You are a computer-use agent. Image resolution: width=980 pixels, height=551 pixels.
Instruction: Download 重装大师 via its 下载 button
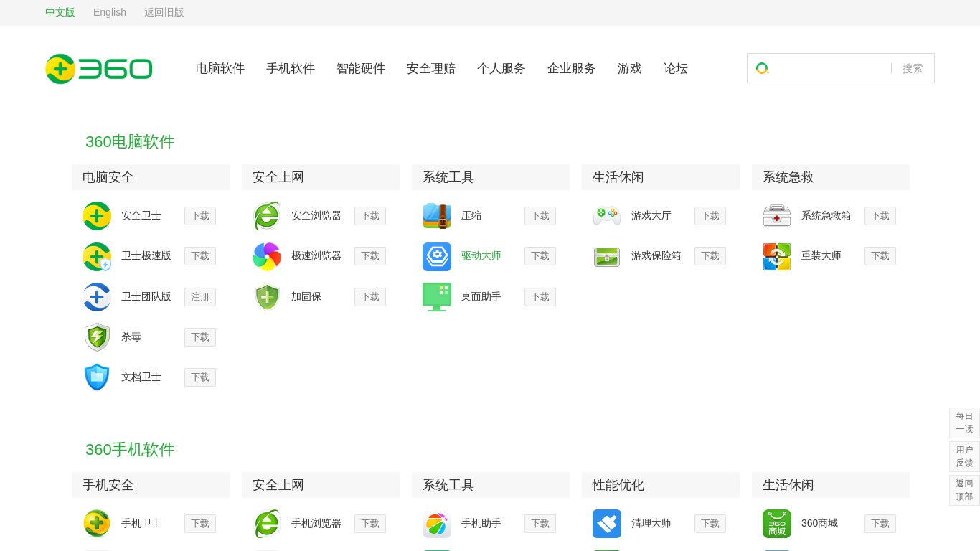(880, 256)
